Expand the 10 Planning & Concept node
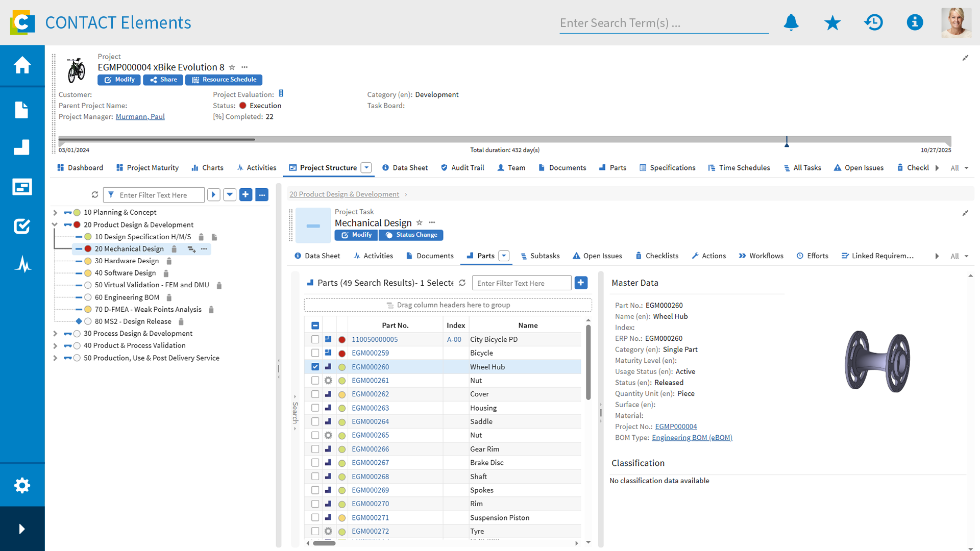980x551 pixels. point(55,212)
